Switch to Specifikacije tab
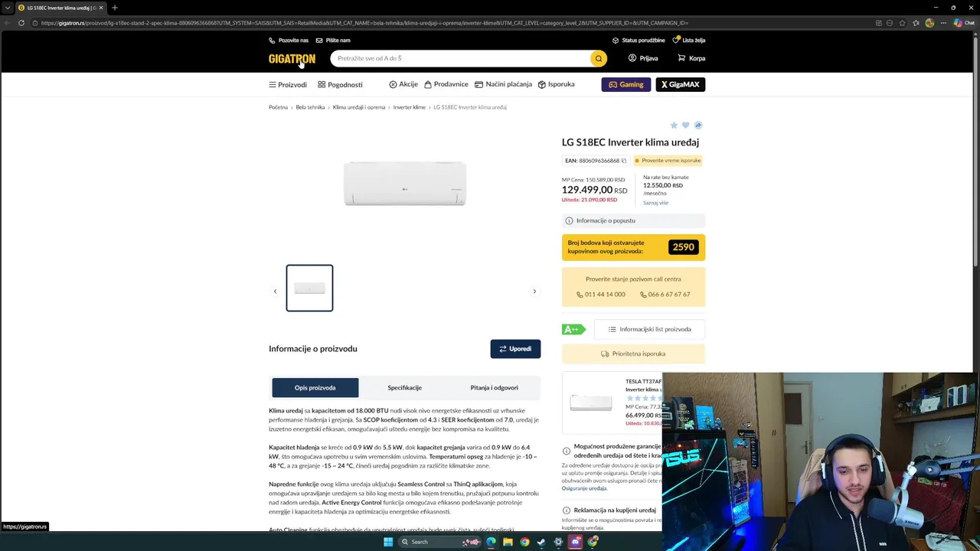 [x=404, y=388]
